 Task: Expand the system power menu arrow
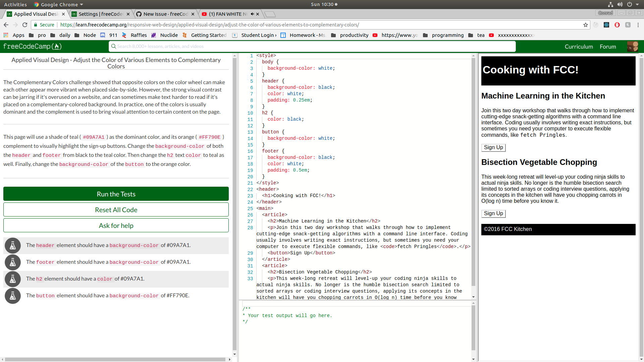point(637,4)
